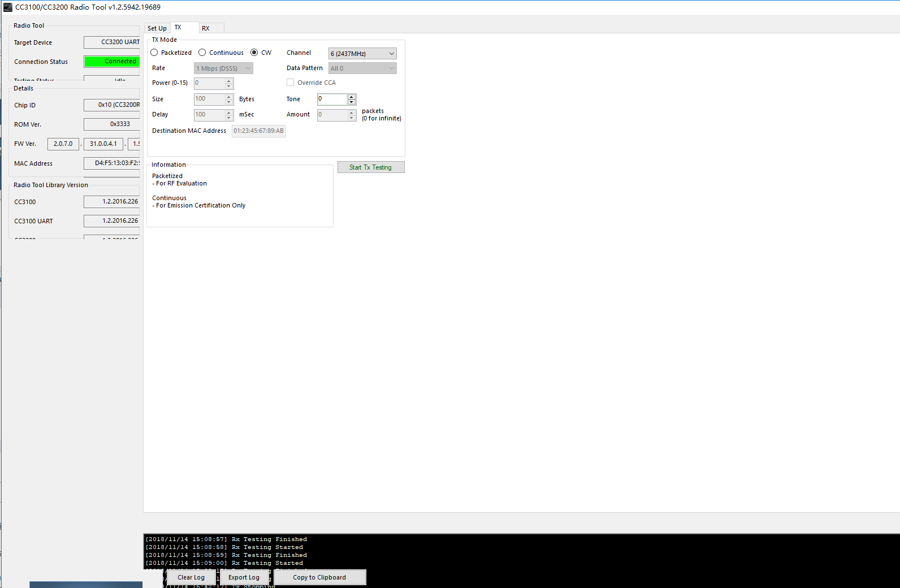Click the Radio Tool app icon in title bar

(8, 7)
